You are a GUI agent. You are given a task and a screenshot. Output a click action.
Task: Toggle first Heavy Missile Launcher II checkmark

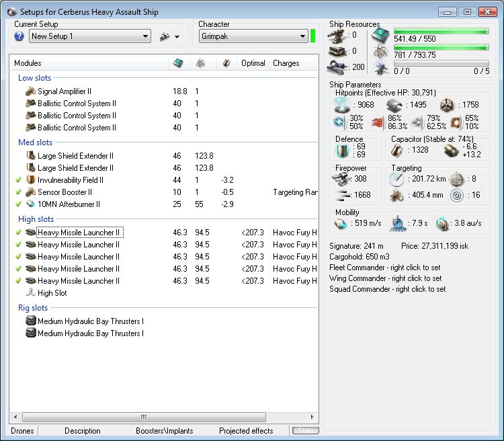(18, 232)
